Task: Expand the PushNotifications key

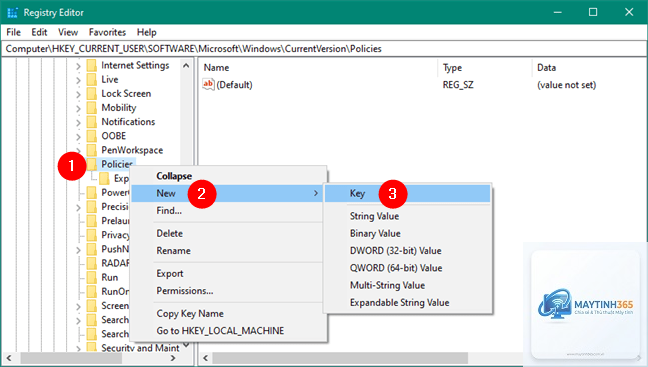Action: [78, 249]
